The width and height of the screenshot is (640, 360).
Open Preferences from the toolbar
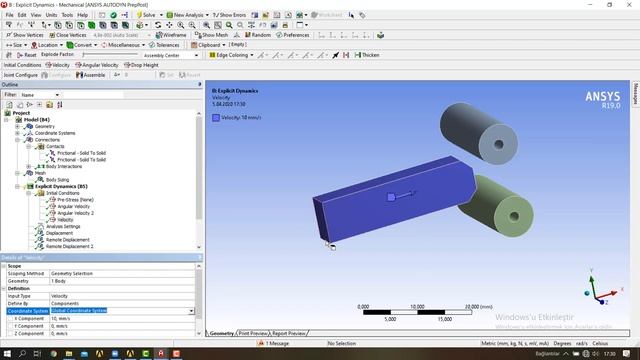pos(293,35)
